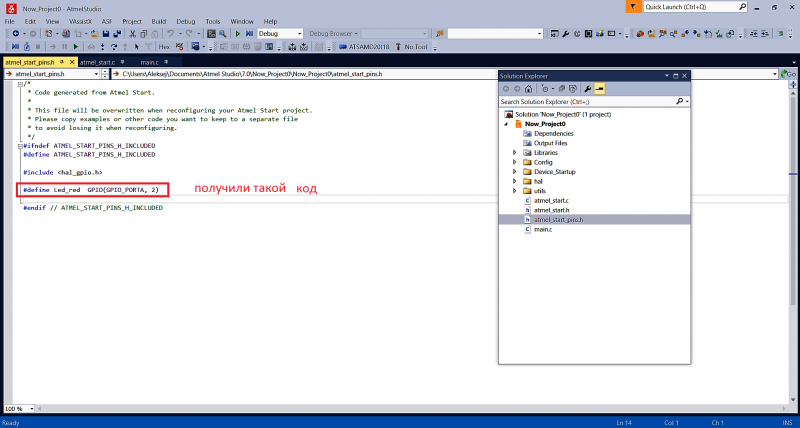The width and height of the screenshot is (800, 428).
Task: Open Solution Explorer window position dropdown arrow
Action: 666,75
